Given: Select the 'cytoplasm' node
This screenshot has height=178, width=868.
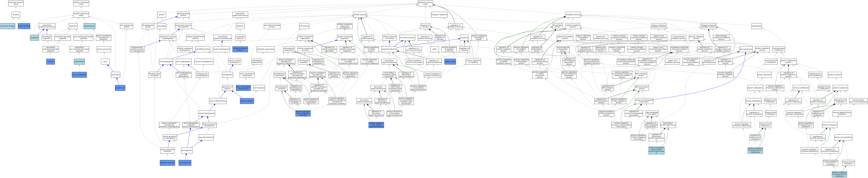Looking at the screenshot, I should coord(34,38).
